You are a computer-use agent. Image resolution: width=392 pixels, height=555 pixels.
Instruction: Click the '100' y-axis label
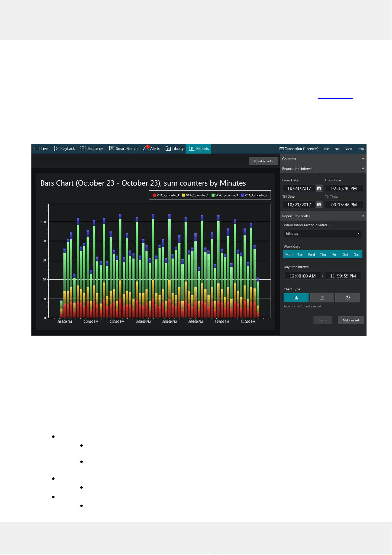tap(44, 222)
